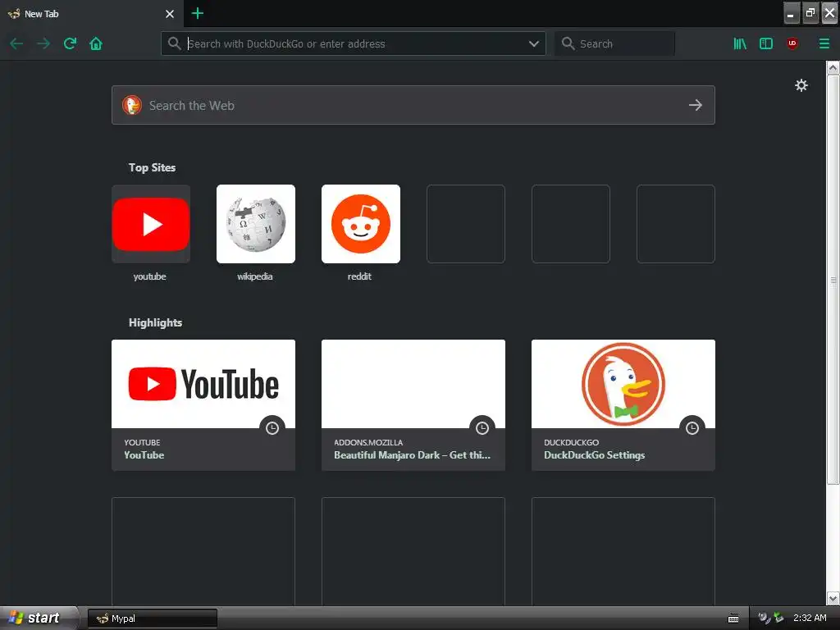
Task: Click history clock icon on YouTube card
Action: tap(272, 428)
